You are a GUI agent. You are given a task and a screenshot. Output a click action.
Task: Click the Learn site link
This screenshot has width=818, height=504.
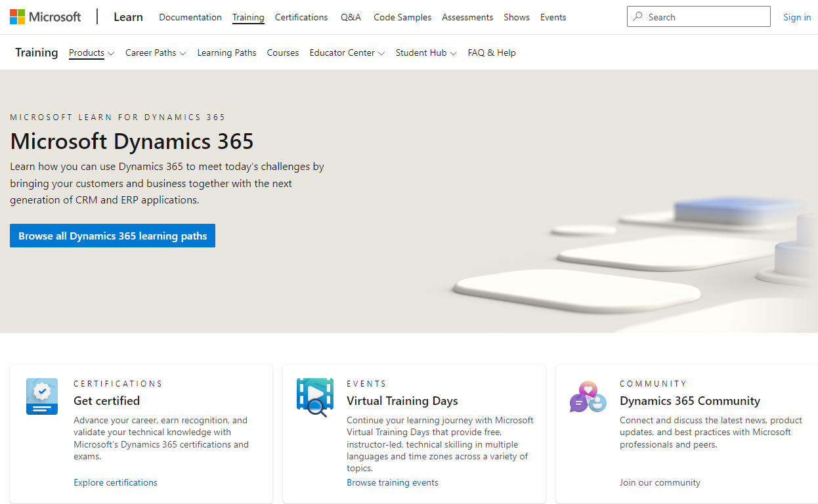click(x=128, y=17)
